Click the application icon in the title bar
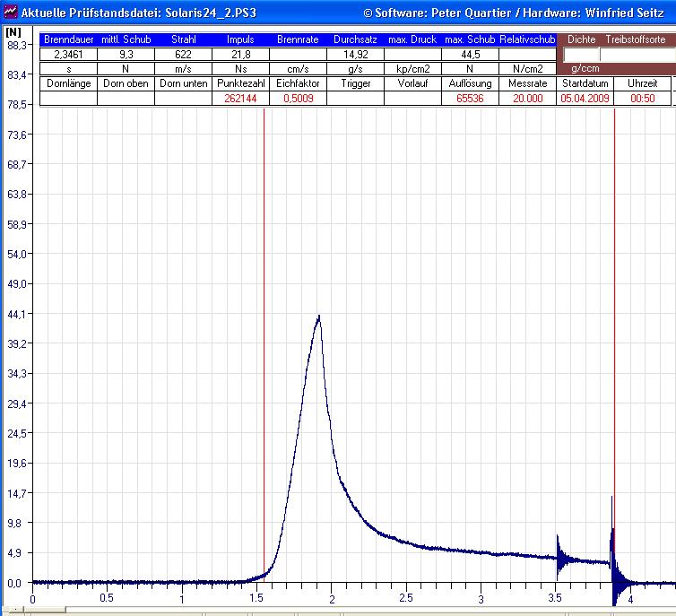The height and width of the screenshot is (616, 676). click(x=9, y=13)
